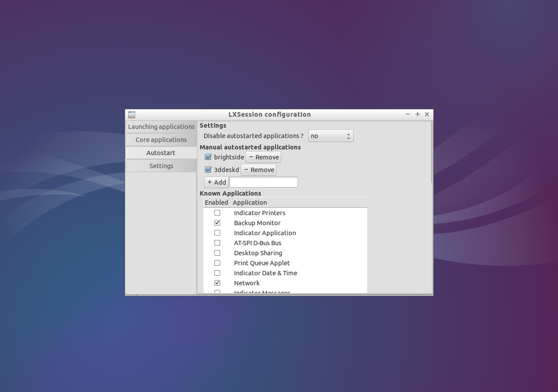Select the Indicator Printers row text

coord(260,213)
